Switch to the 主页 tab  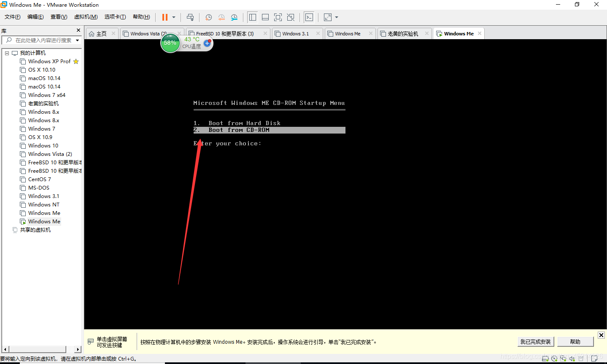click(102, 34)
